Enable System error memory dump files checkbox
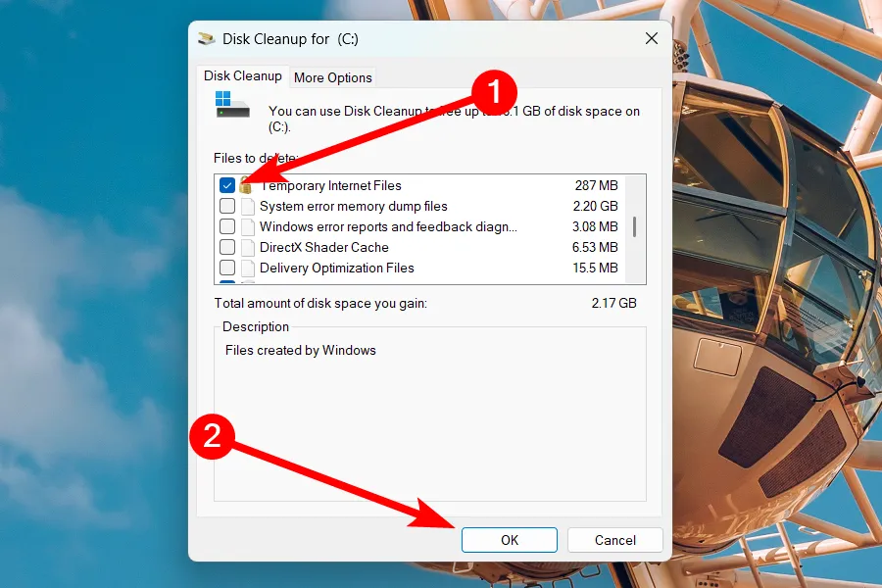The image size is (882, 588). pyautogui.click(x=227, y=207)
